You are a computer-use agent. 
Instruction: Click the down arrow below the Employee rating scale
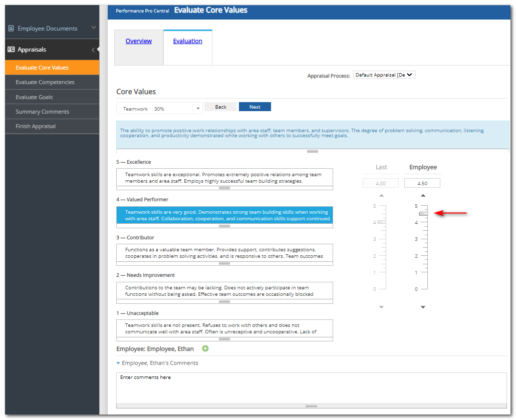[x=423, y=307]
